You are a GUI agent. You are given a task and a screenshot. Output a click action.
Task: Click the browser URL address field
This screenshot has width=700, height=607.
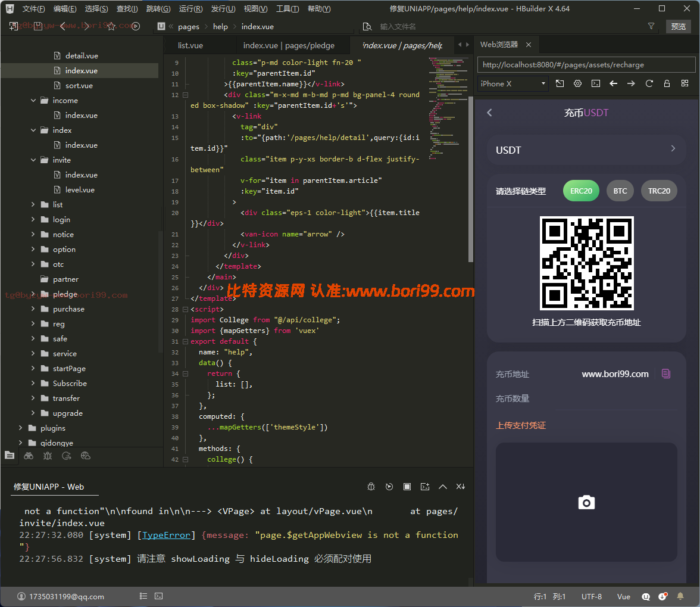click(586, 65)
